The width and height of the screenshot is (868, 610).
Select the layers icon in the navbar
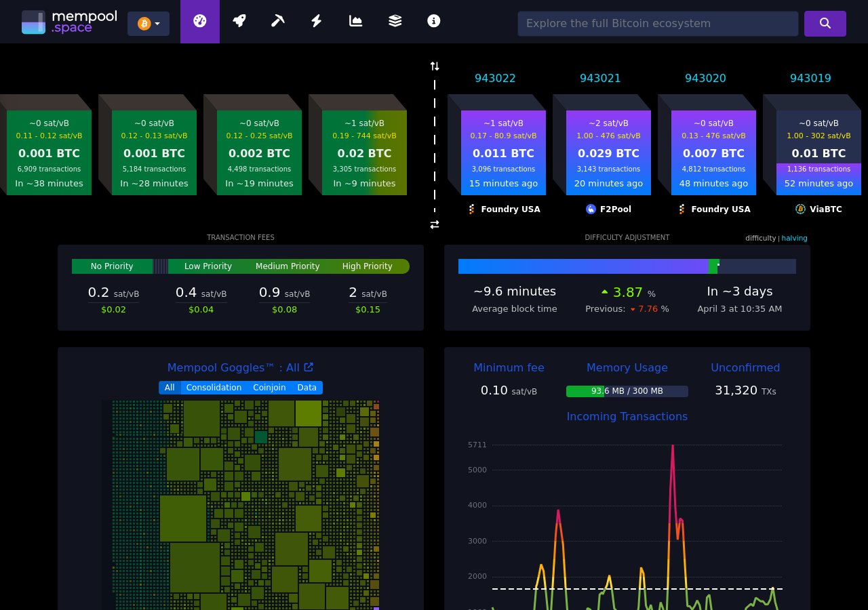point(395,21)
